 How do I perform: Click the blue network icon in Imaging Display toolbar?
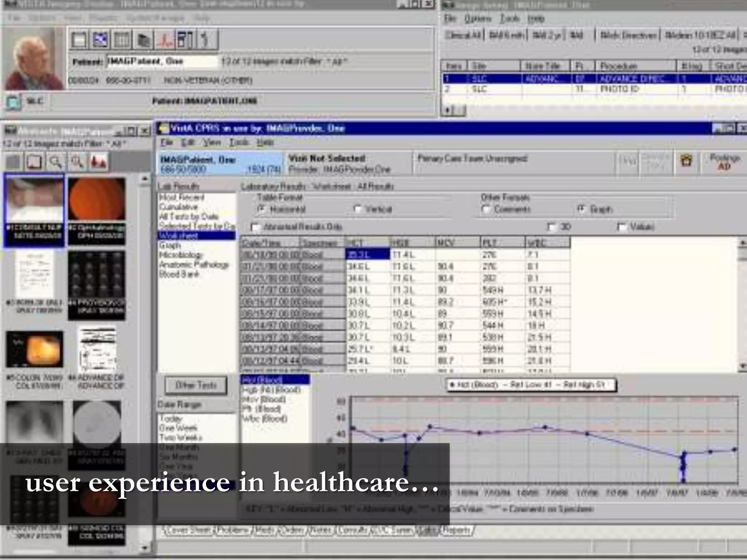click(100, 39)
